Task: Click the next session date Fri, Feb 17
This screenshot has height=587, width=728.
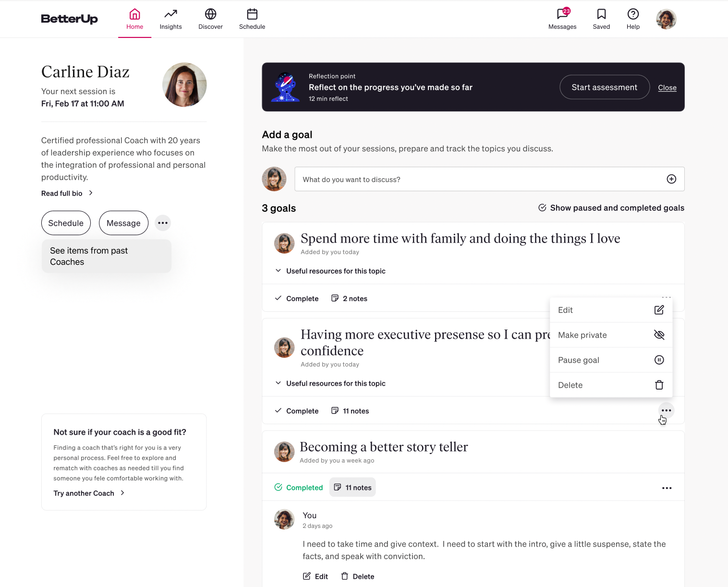Action: tap(83, 104)
